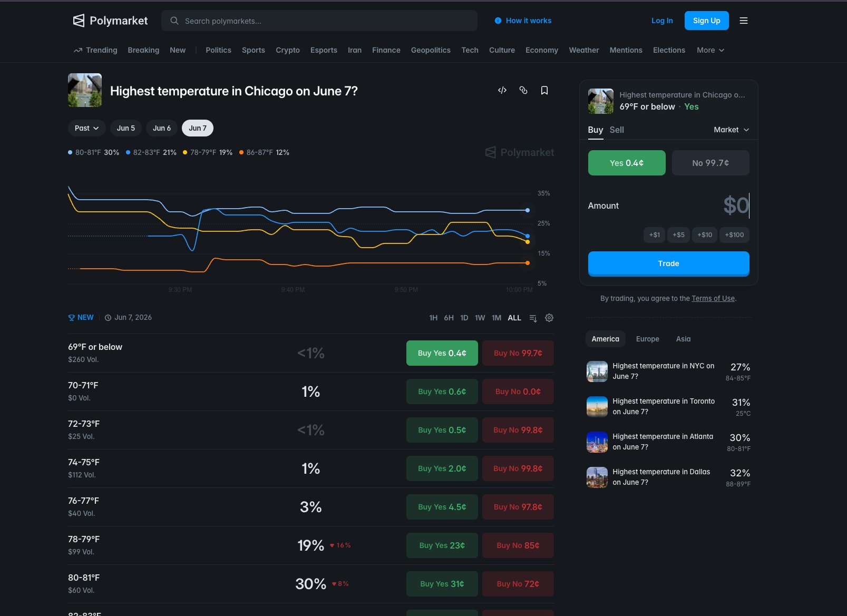The image size is (847, 616).
Task: Add +$10 to amount
Action: tap(705, 235)
